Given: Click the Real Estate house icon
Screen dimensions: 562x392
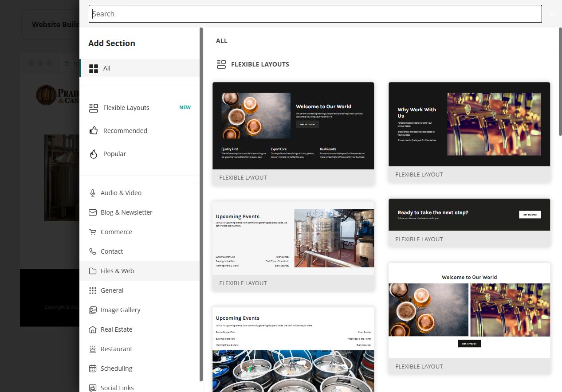Looking at the screenshot, I should point(93,329).
